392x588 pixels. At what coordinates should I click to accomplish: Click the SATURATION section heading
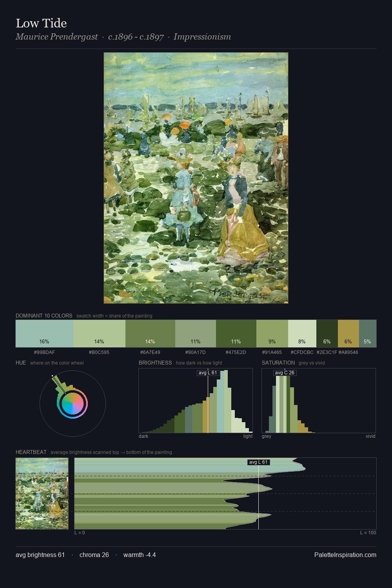(278, 363)
